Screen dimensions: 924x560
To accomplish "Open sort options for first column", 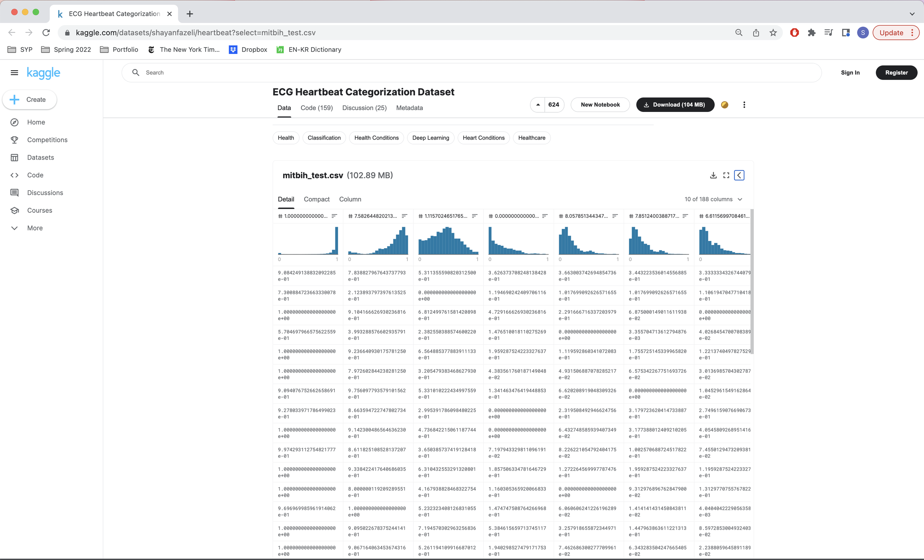I will pyautogui.click(x=334, y=216).
